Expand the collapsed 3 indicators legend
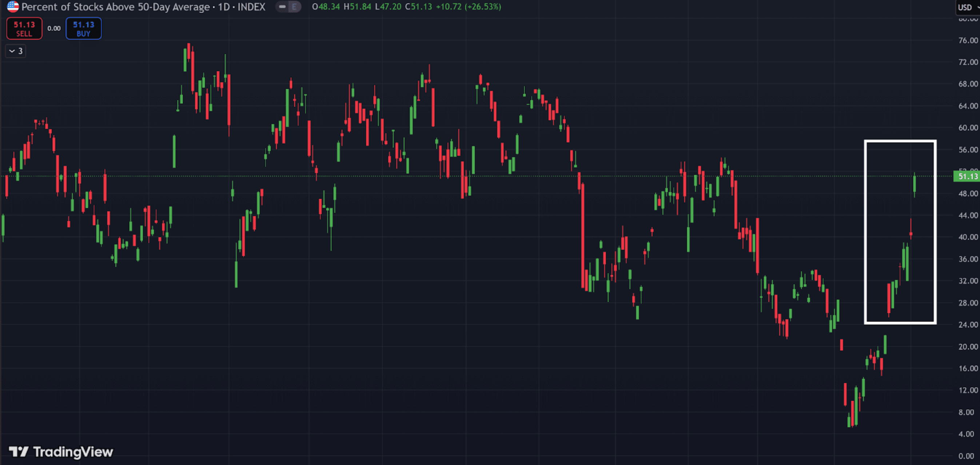This screenshot has width=980, height=465. click(x=16, y=51)
